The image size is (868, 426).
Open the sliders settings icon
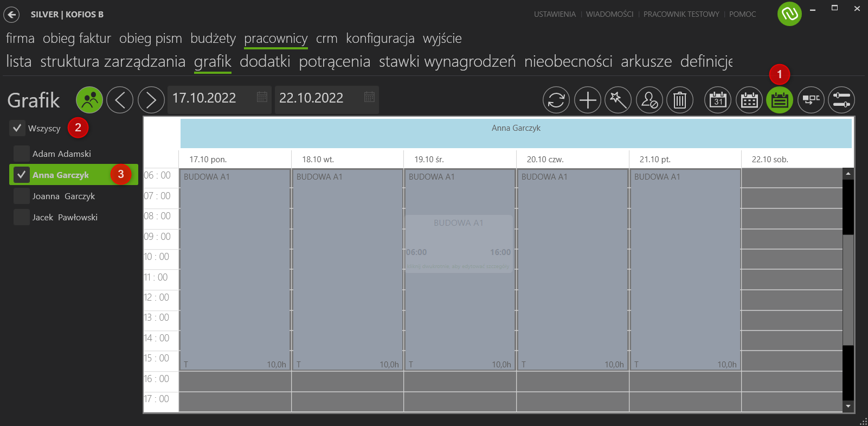click(841, 100)
